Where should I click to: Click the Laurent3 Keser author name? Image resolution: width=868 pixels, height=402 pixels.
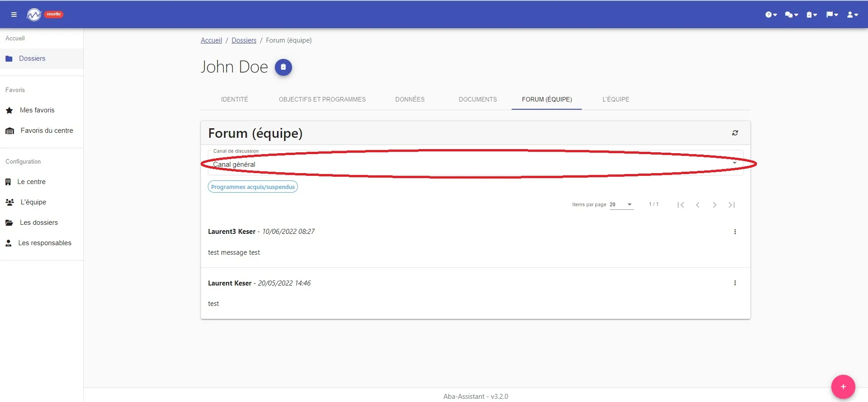click(x=232, y=232)
